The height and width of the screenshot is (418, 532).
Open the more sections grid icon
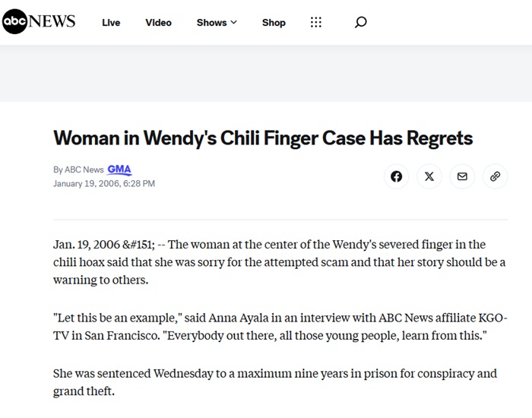pyautogui.click(x=316, y=22)
